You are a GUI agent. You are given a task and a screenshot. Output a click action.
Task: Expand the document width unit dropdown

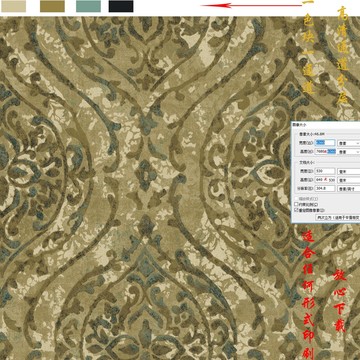[349, 171]
